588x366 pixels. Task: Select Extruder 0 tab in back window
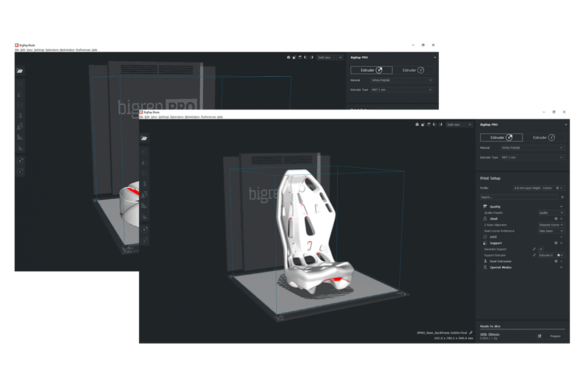pyautogui.click(x=371, y=70)
